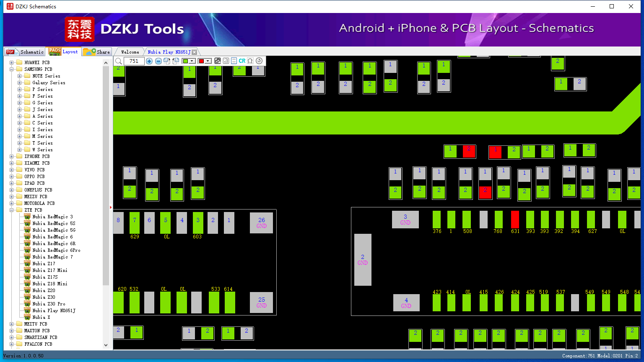
Task: Expand the A Series node
Action: click(x=20, y=116)
